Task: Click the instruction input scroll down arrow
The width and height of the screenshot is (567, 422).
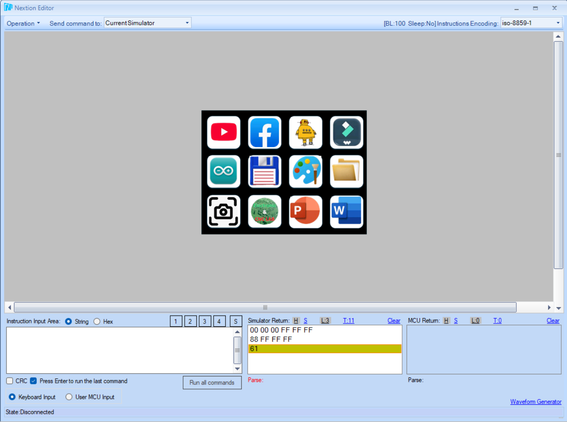Action: 237,369
